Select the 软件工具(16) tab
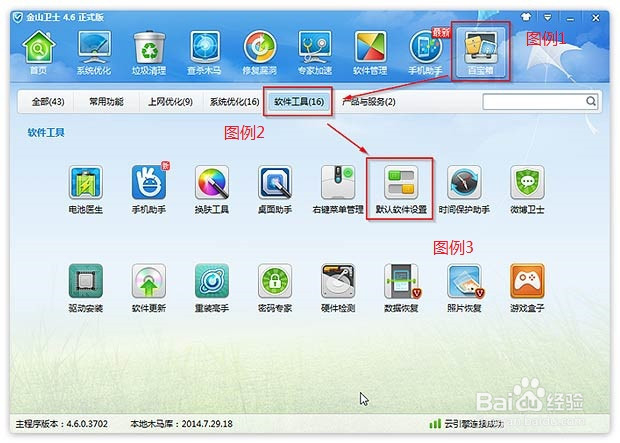Screen dimensions: 620x443 [299, 102]
